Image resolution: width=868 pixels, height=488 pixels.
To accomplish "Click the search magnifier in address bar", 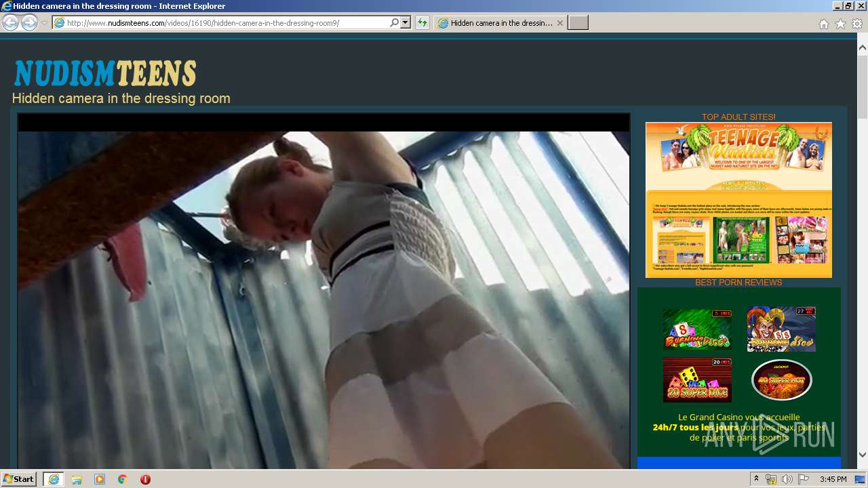I will point(395,23).
